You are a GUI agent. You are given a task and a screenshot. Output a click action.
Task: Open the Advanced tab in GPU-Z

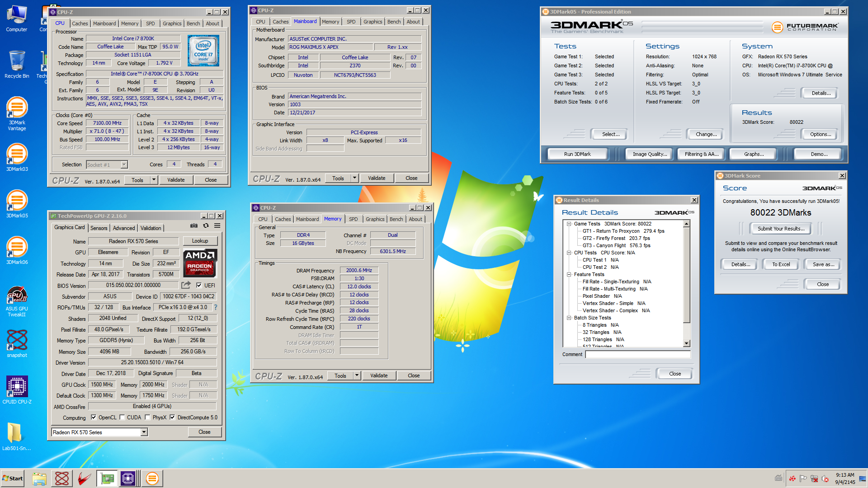(124, 228)
